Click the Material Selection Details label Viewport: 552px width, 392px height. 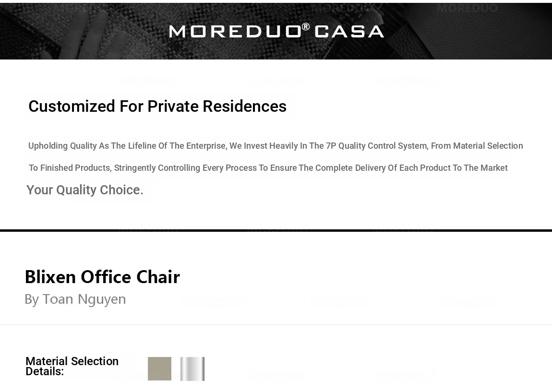(x=72, y=366)
